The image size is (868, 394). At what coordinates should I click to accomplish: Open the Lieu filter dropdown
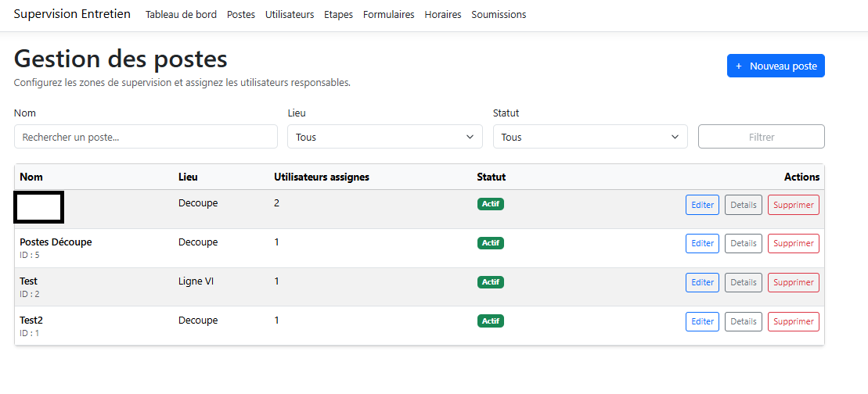[x=385, y=137]
